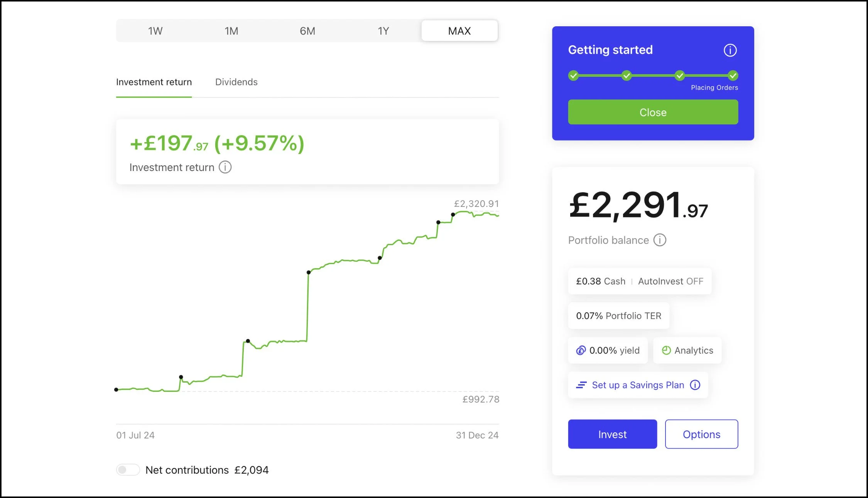
Task: Switch to the Dividends tab
Action: coord(236,82)
